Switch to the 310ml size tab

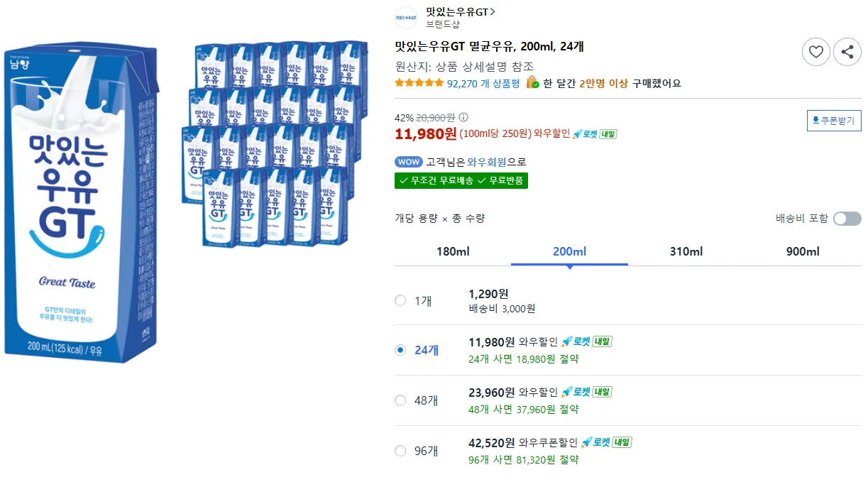tap(686, 252)
